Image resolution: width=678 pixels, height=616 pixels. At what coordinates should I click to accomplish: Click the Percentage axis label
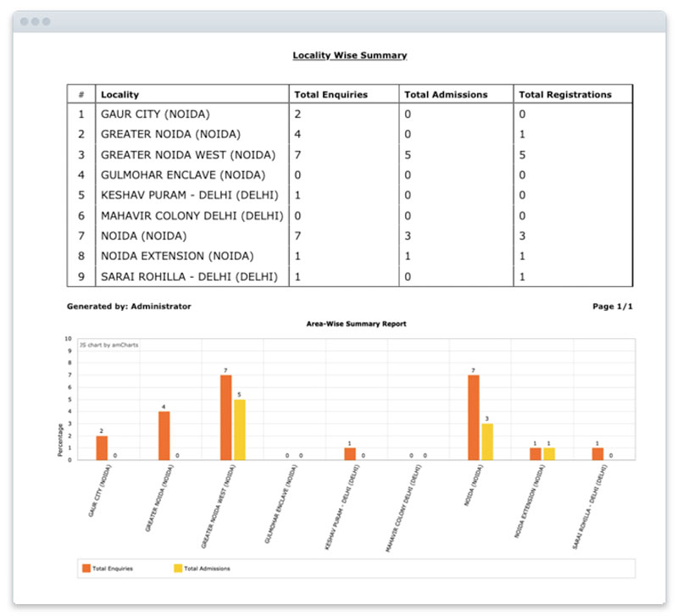click(60, 440)
